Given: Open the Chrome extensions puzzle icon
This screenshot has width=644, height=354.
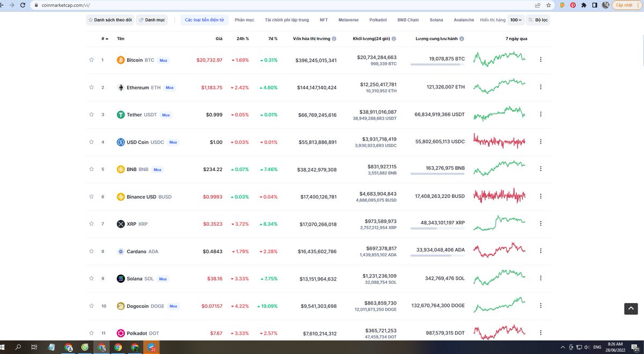Looking at the screenshot, I should click(584, 5).
